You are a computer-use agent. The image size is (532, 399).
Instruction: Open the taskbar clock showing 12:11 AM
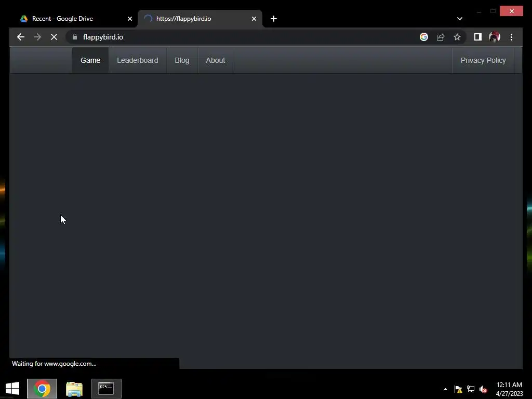pyautogui.click(x=509, y=389)
